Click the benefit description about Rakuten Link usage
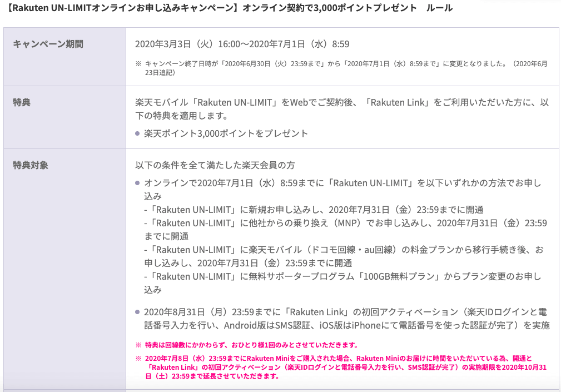The image size is (561, 392). [342, 109]
